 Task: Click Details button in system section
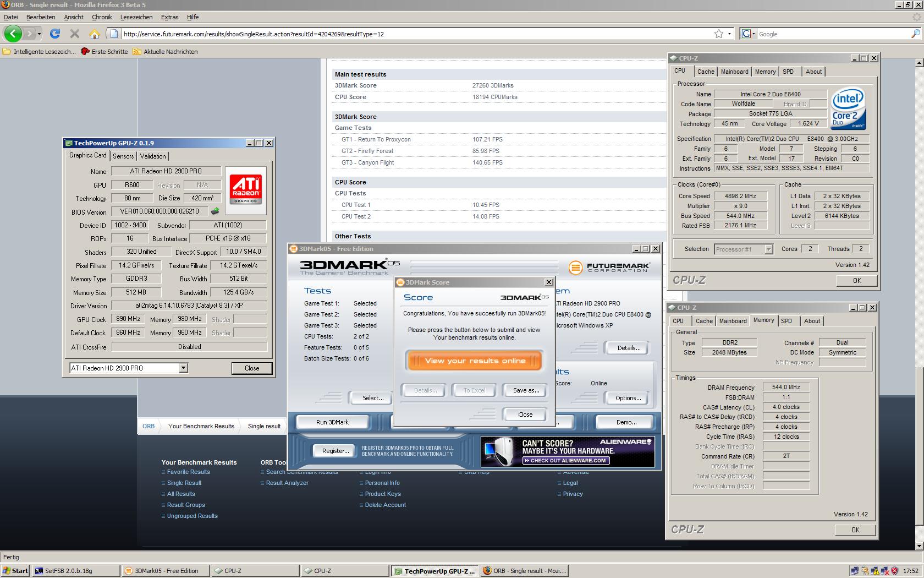(629, 348)
